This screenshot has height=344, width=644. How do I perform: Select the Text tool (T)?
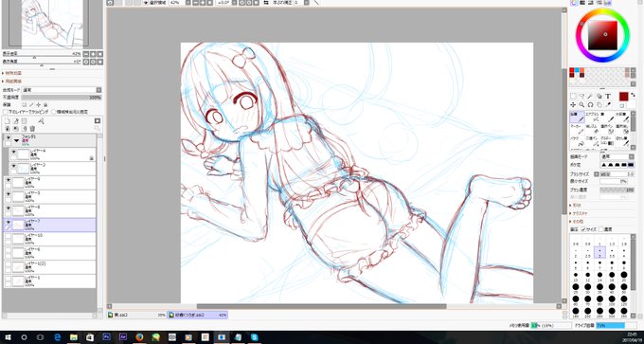607,96
